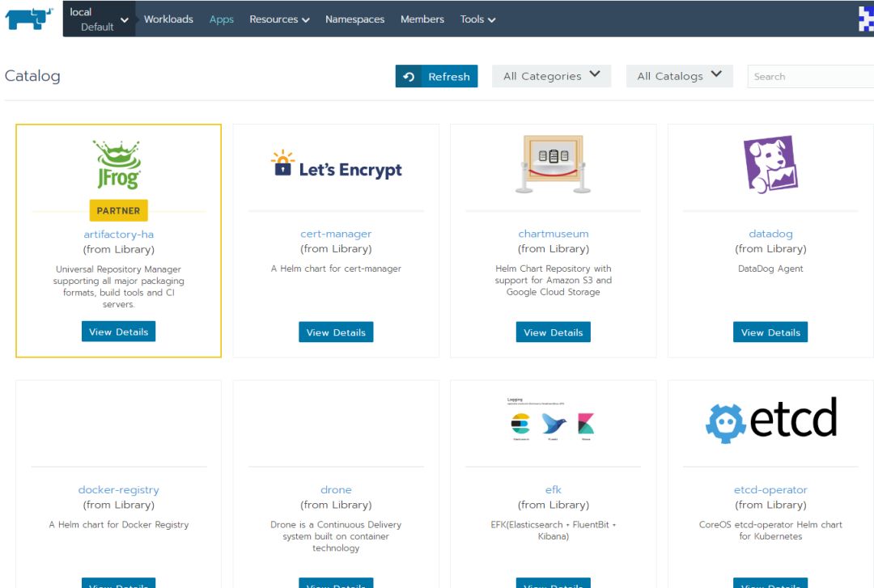Click the refresh arrow icon
This screenshot has height=588, width=874.
tap(409, 76)
